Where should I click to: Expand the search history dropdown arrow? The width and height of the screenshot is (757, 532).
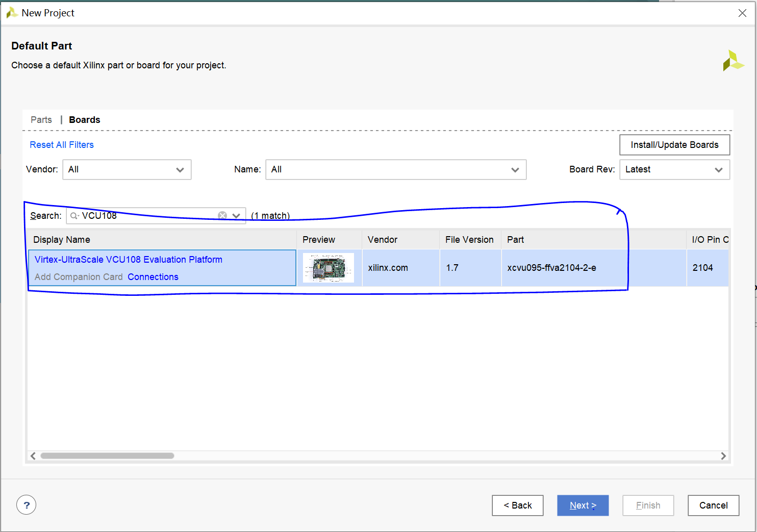pos(236,216)
